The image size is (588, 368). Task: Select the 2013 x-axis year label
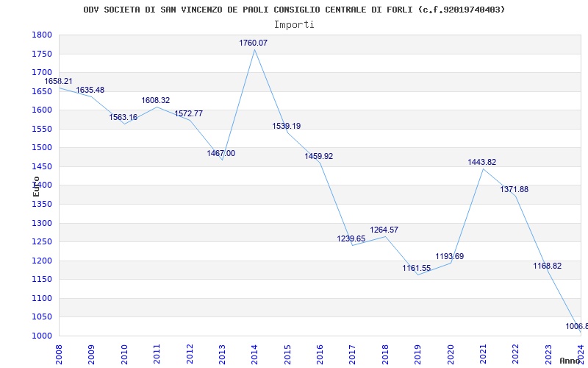(223, 354)
